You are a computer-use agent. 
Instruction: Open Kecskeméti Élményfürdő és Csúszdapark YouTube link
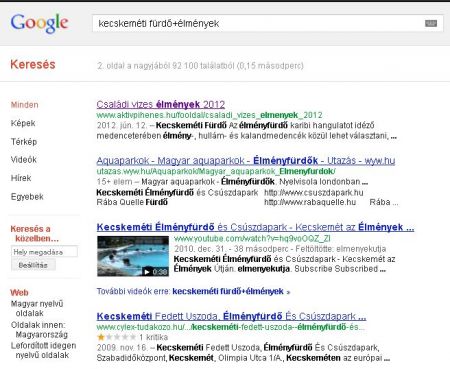255,227
